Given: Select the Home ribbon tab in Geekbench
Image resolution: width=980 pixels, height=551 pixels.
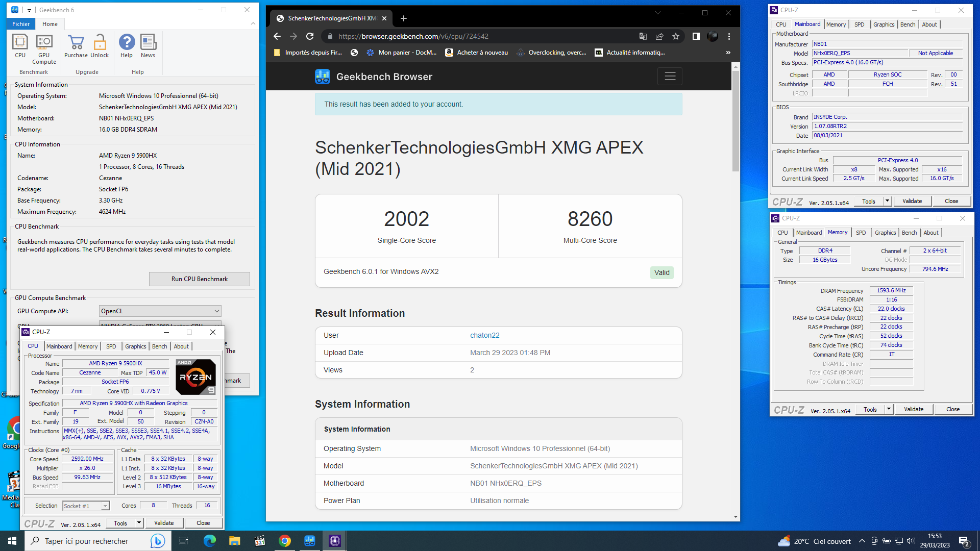Looking at the screenshot, I should pos(50,24).
